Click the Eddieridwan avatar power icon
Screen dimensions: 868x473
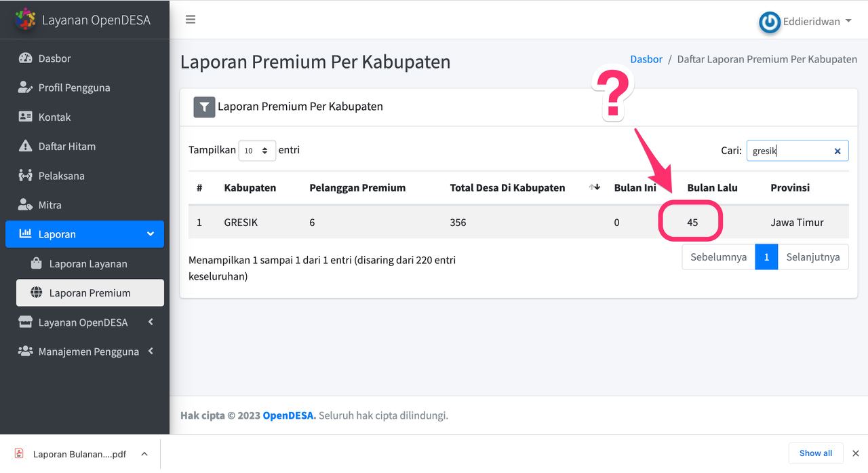coord(769,22)
